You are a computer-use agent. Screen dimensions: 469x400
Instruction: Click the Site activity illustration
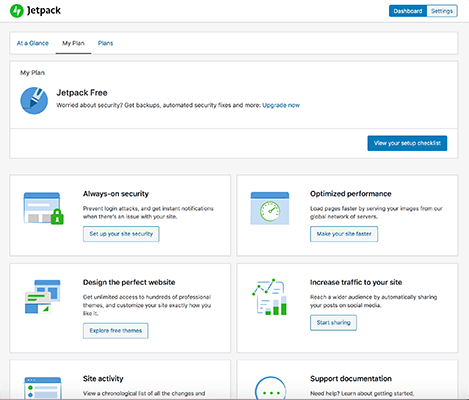[x=42, y=388]
